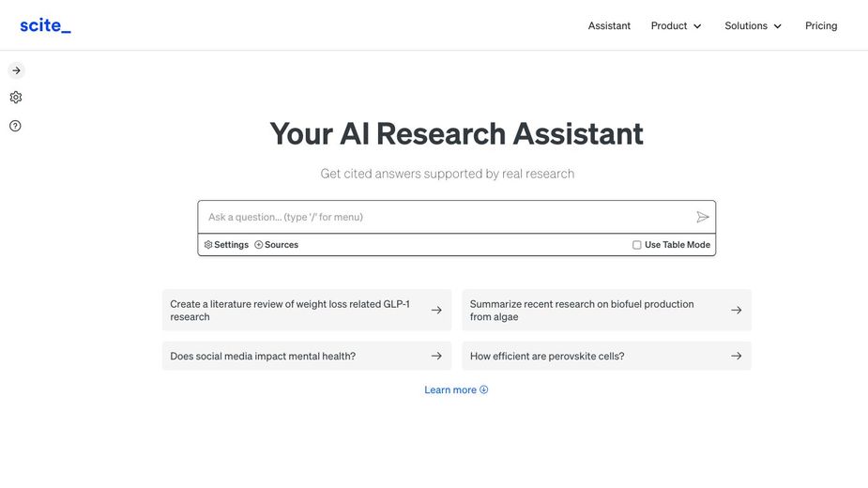Click the arrow on the GLP-1 suggestion
868x488 pixels.
[436, 311]
